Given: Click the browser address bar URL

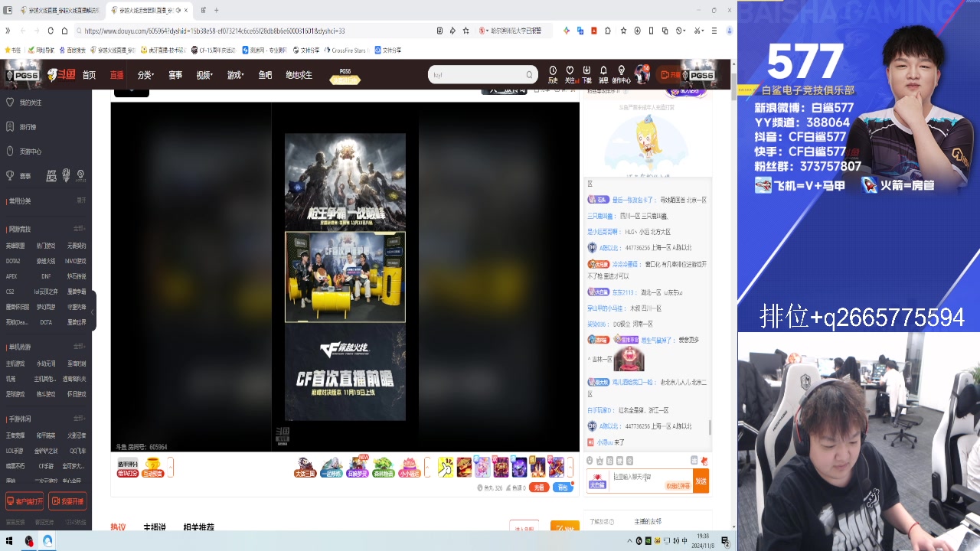Looking at the screenshot, I should point(214,31).
